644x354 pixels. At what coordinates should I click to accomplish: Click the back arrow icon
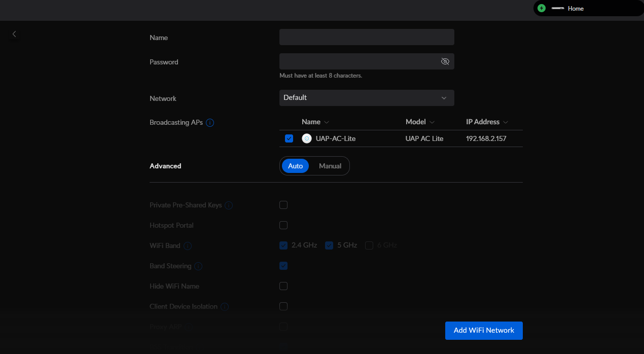14,34
